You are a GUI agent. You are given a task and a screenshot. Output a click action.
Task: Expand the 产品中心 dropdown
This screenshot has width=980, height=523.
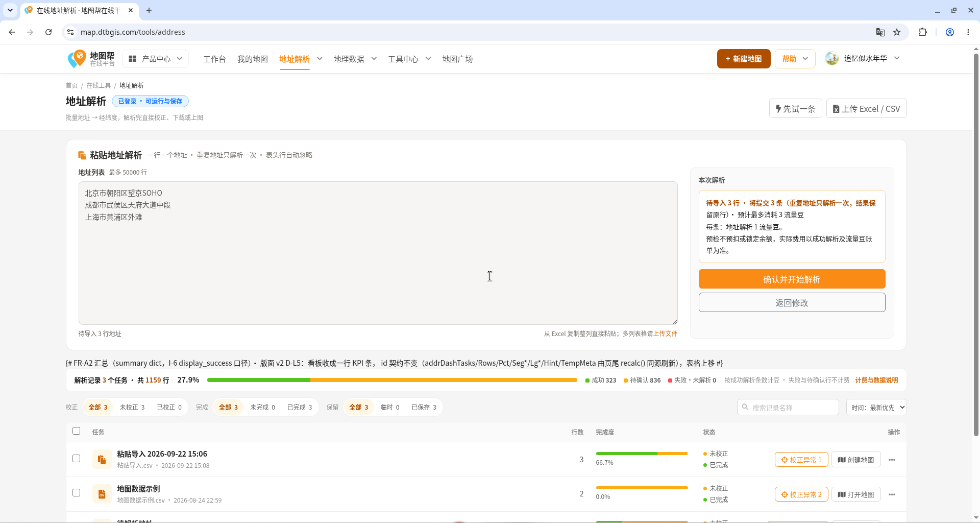(155, 59)
